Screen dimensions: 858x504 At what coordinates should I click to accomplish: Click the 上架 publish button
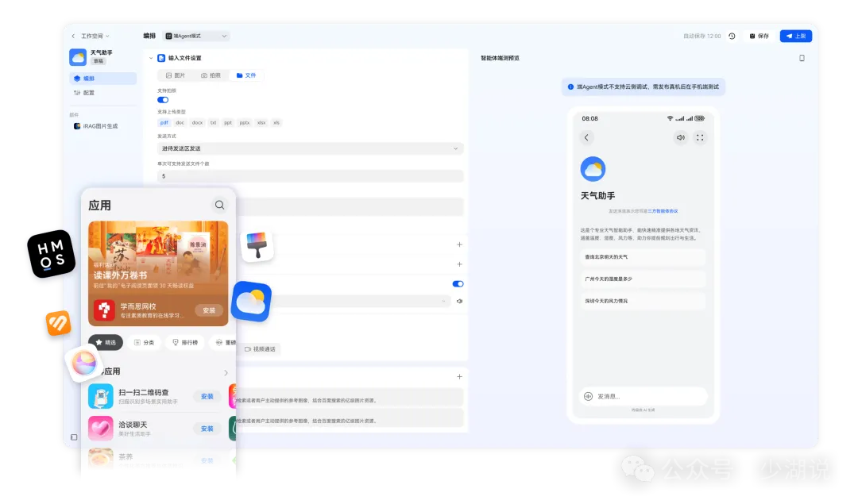pos(796,36)
